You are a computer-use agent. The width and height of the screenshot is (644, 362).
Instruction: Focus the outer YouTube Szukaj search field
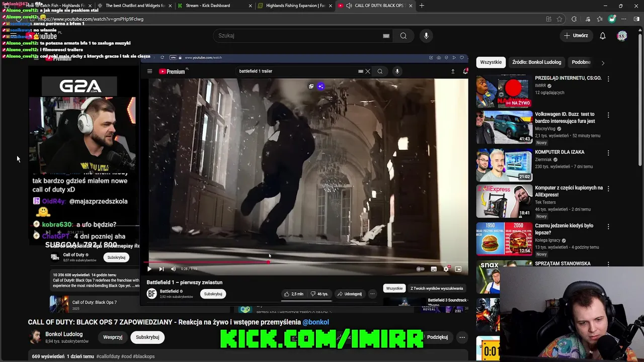304,36
